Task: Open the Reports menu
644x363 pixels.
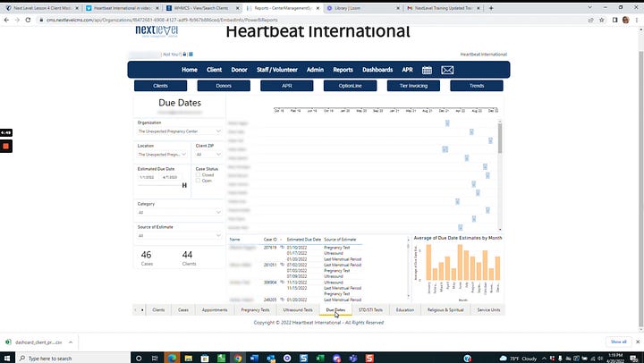Action: (343, 70)
